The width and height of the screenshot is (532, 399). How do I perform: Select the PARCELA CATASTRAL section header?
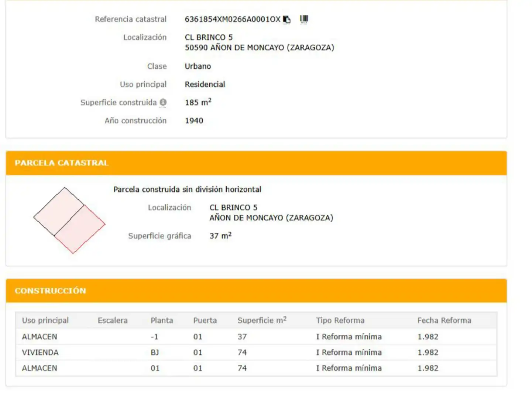pos(256,163)
